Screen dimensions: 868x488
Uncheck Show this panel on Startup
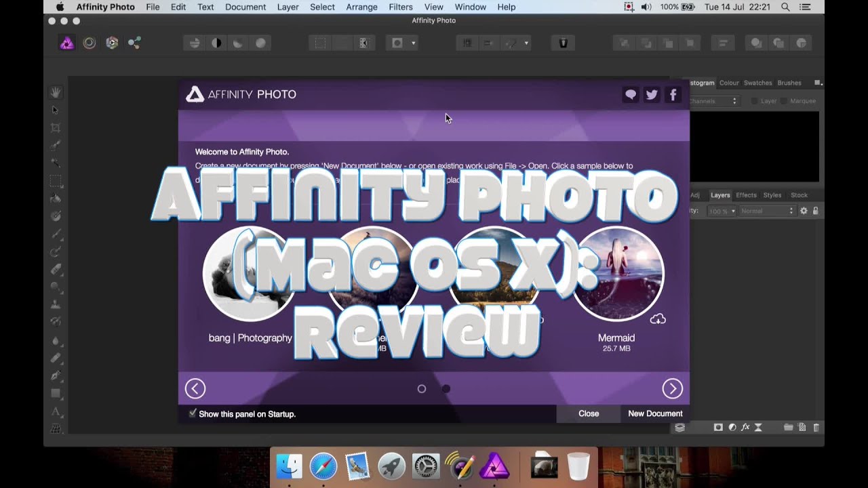[x=193, y=413]
